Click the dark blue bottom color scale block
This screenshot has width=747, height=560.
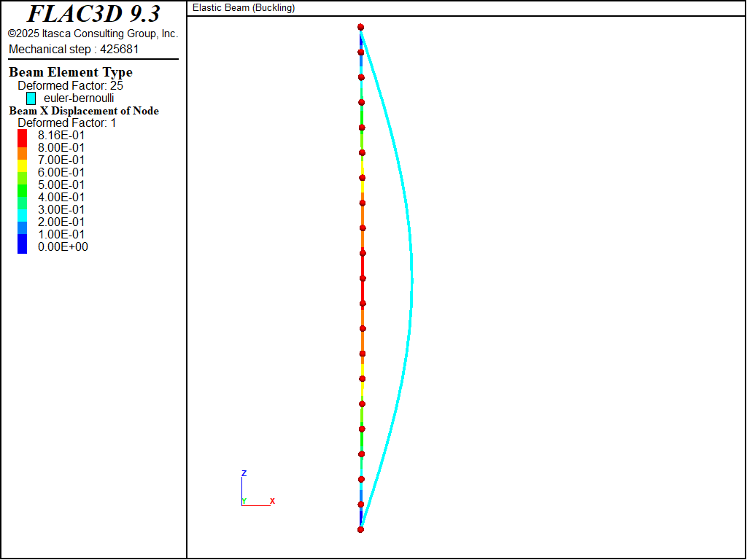pos(22,246)
